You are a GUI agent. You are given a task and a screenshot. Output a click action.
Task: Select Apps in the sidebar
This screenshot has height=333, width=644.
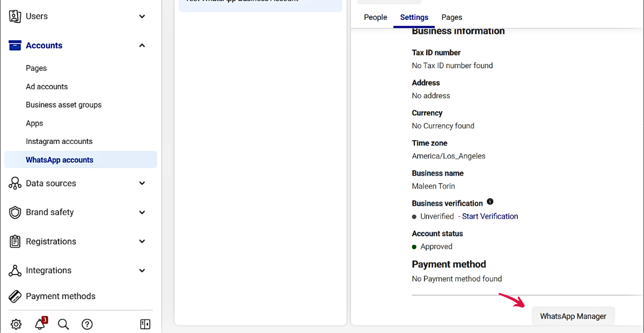(x=34, y=123)
